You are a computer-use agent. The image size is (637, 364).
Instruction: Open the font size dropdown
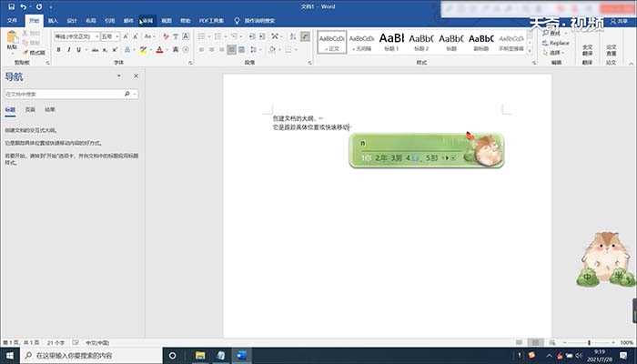pyautogui.click(x=115, y=36)
